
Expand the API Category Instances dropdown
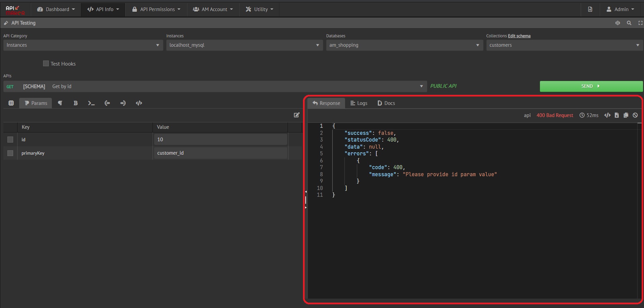[83, 45]
